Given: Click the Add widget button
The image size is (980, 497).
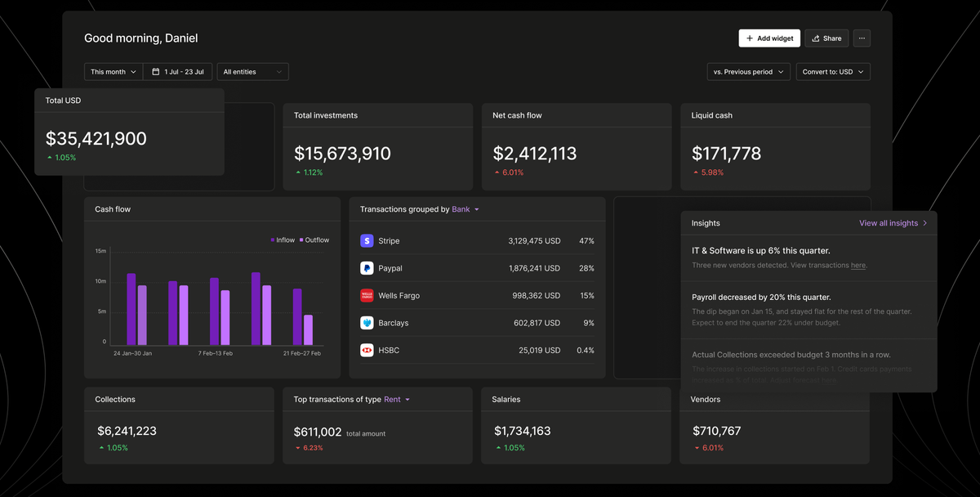Looking at the screenshot, I should (x=769, y=38).
